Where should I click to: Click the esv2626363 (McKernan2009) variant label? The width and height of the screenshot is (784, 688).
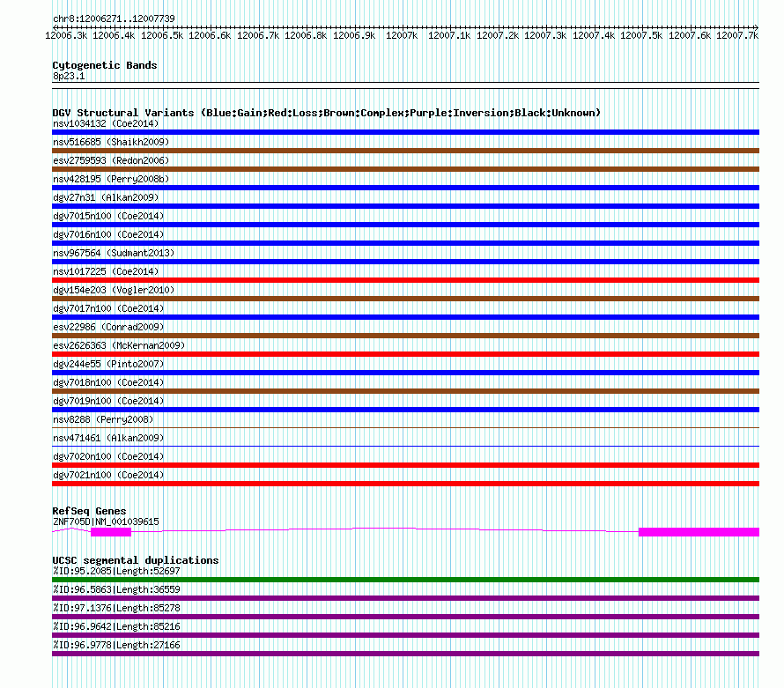[x=119, y=345]
